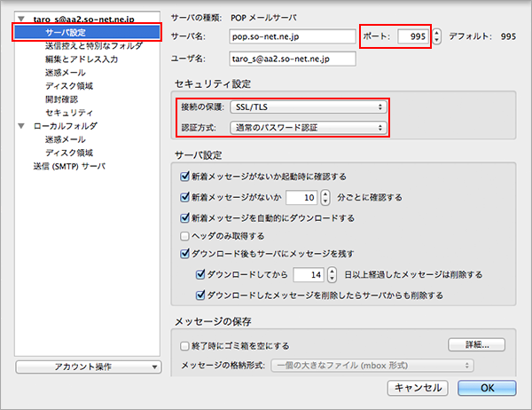This screenshot has width=532, height=410.
Task: Toggle 新着メッセージがないか起動時に確認する checkbox
Action: 184,177
